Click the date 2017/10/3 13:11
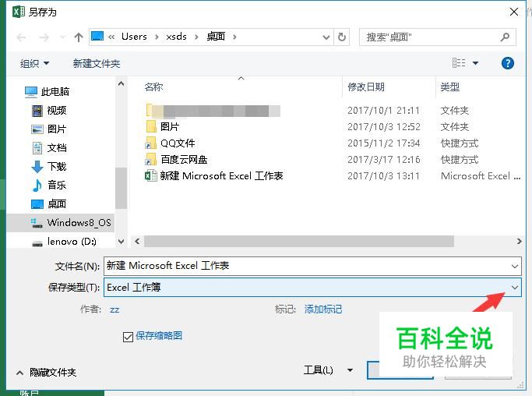The height and width of the screenshot is (396, 532). [383, 176]
